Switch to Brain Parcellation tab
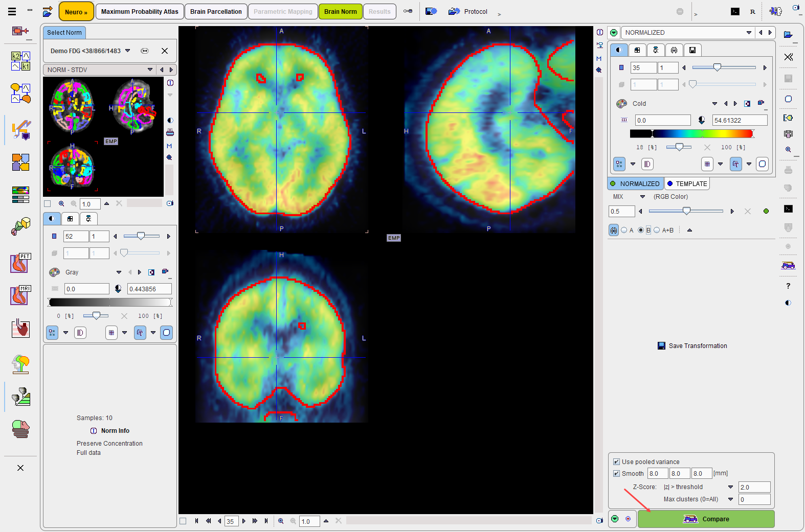 pos(216,11)
